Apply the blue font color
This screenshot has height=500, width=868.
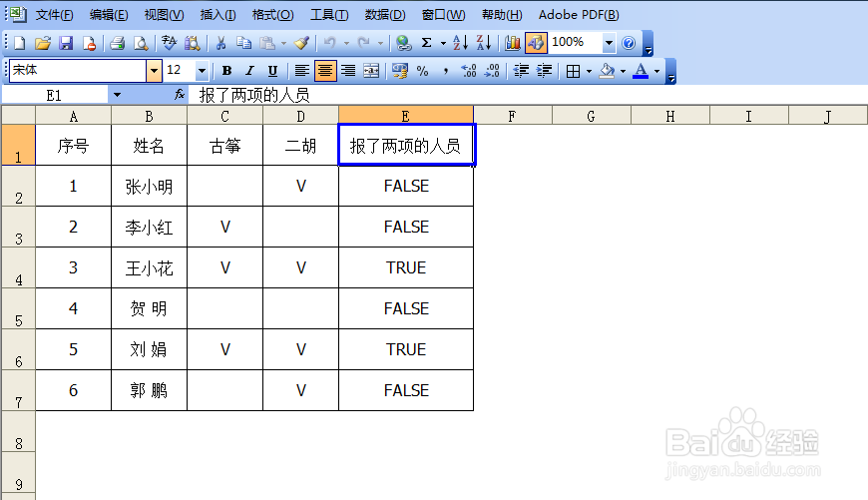(641, 71)
